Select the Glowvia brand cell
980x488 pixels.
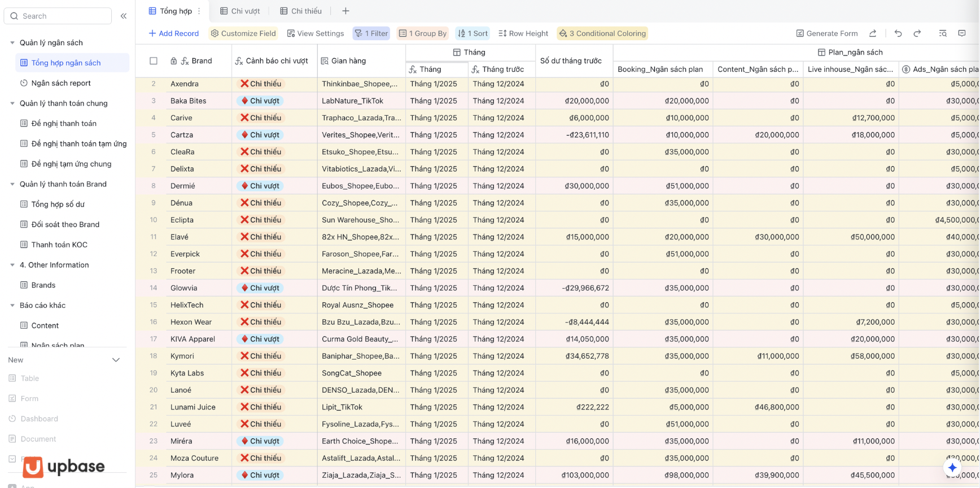click(199, 287)
